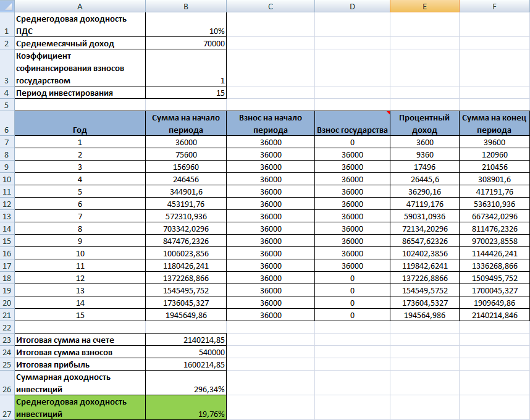Click the 'Взнос на начало периода' header
This screenshot has width=530, height=420.
click(x=271, y=124)
